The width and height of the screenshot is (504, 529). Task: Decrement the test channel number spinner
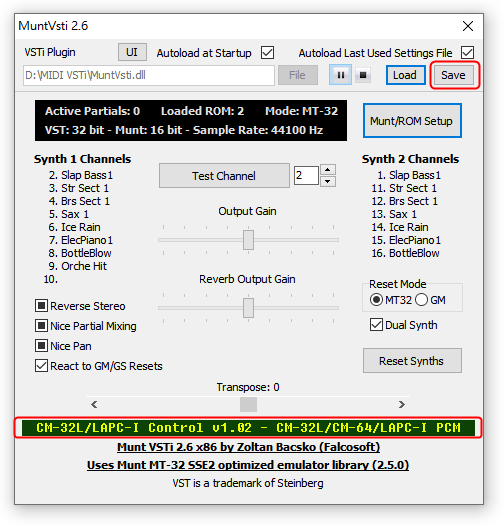(x=328, y=181)
